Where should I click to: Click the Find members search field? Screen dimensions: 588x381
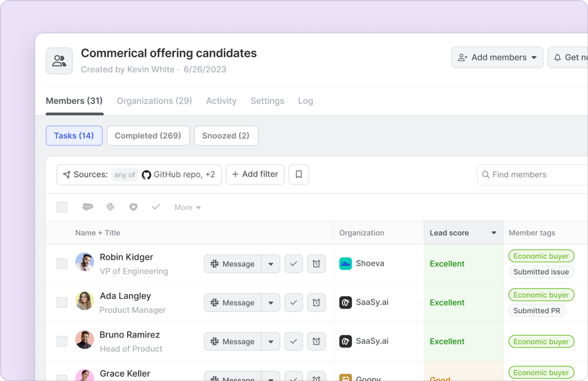534,175
